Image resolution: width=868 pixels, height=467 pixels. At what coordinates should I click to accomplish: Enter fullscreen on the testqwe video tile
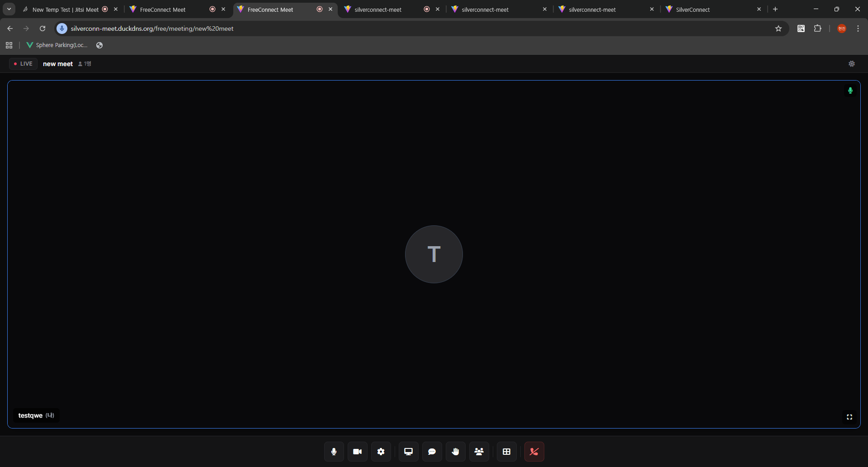pyautogui.click(x=849, y=417)
